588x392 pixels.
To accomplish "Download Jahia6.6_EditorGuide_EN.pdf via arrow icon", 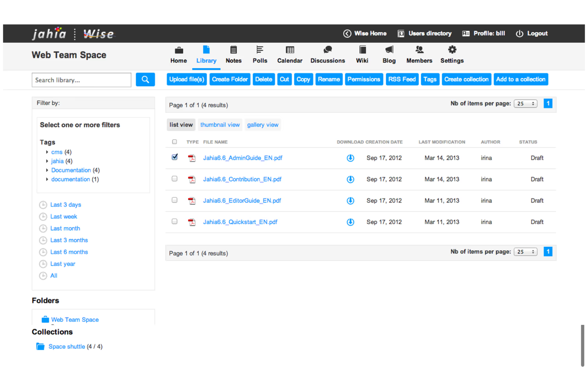I will click(350, 201).
